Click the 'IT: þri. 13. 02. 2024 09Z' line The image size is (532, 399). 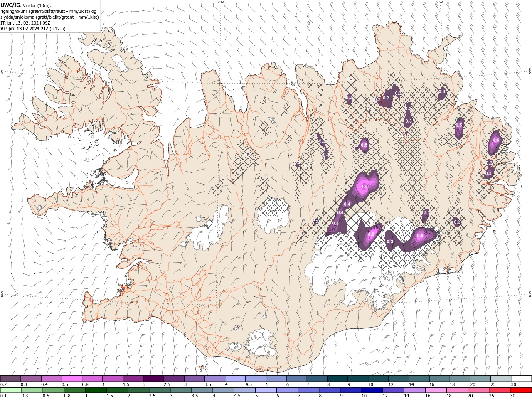(26, 23)
